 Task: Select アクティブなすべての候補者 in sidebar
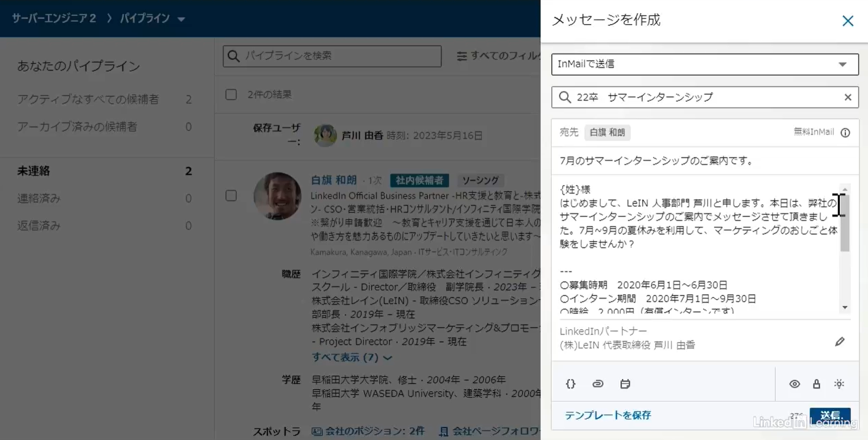point(104,99)
